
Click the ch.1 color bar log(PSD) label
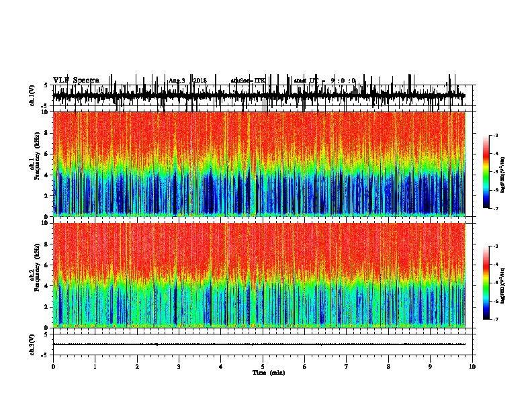coord(503,175)
